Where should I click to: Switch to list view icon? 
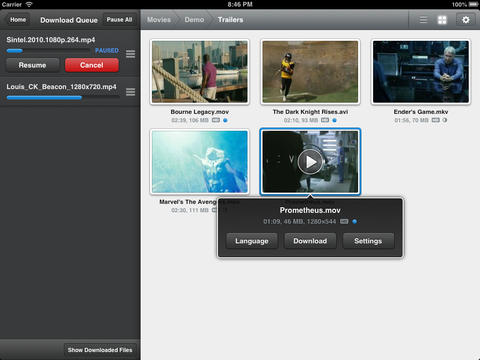[x=423, y=20]
